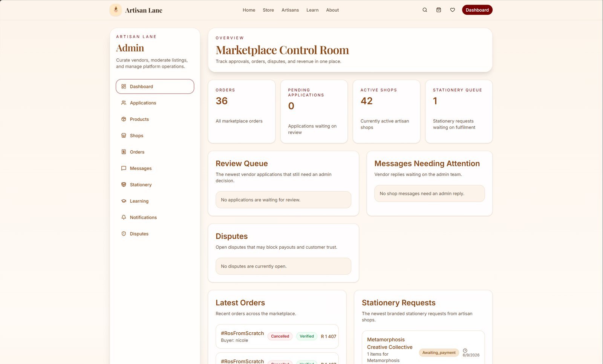Open Artisans in top navigation
603x364 pixels.
290,10
